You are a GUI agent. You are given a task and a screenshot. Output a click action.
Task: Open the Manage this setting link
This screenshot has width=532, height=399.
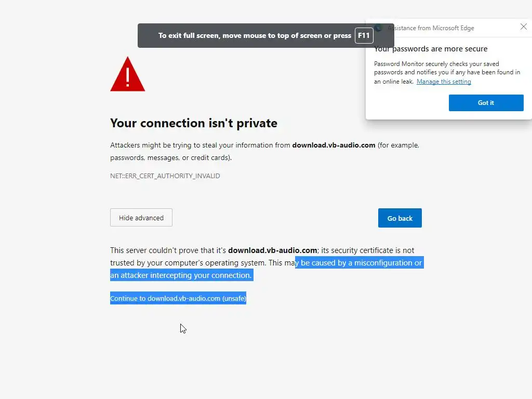[x=444, y=82]
